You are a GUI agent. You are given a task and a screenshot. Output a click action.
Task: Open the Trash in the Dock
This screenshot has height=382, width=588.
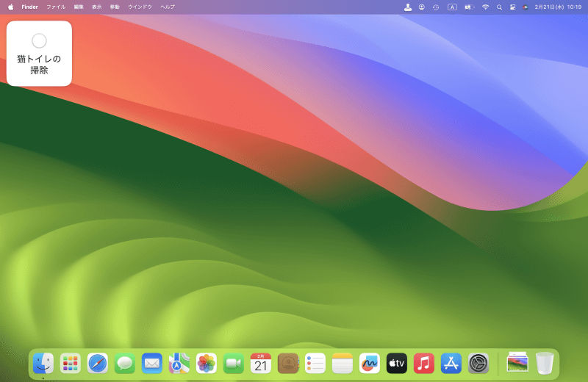545,363
